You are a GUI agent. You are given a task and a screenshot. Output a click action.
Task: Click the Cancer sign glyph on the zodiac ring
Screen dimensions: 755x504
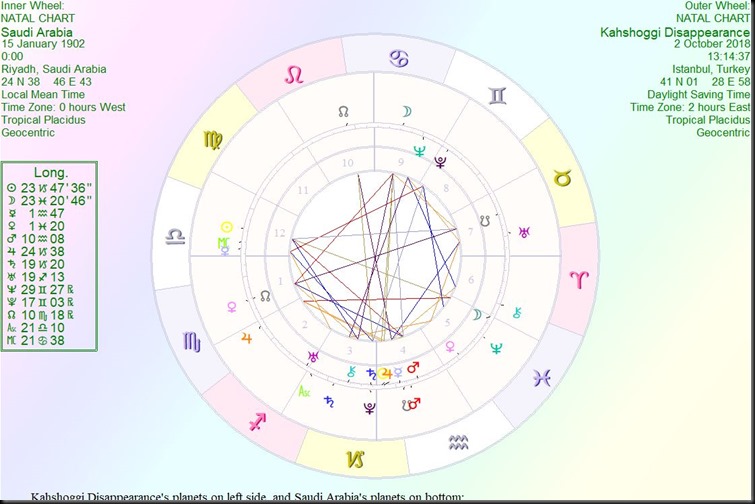[x=399, y=59]
